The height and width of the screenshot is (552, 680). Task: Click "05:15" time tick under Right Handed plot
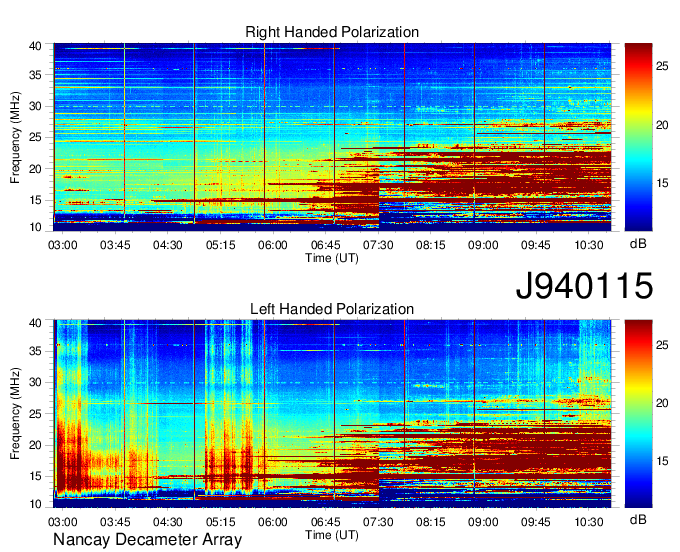tap(220, 245)
